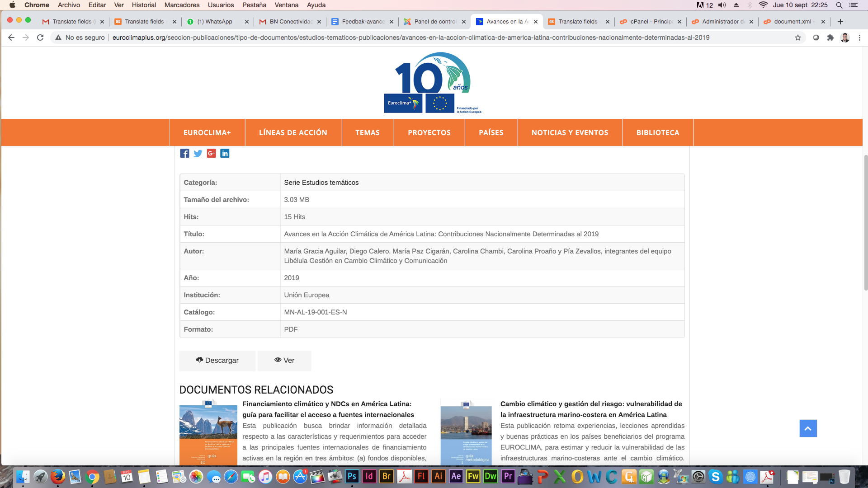Click the '15 Hits' value
868x488 pixels.
(295, 217)
